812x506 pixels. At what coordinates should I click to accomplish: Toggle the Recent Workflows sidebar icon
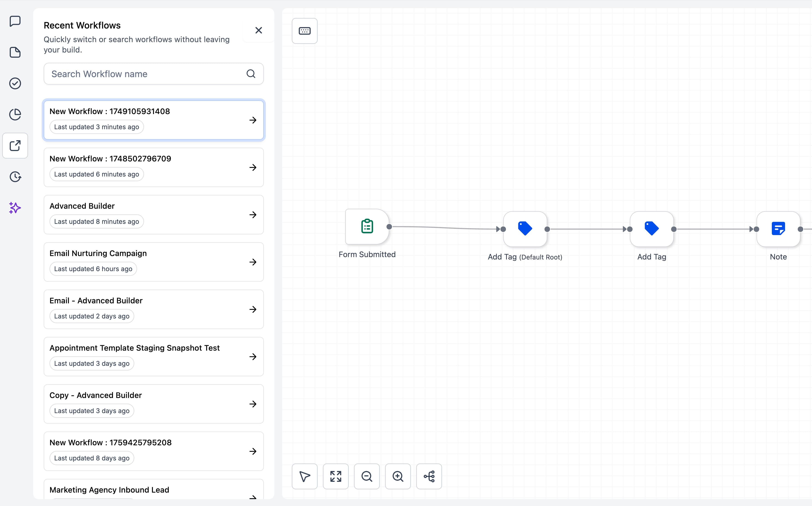pyautogui.click(x=15, y=146)
